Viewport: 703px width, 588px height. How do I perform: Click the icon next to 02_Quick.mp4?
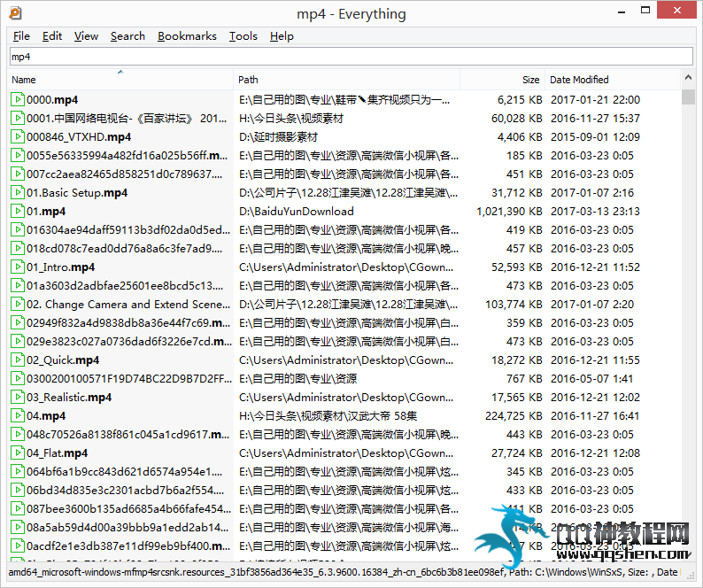pos(17,360)
